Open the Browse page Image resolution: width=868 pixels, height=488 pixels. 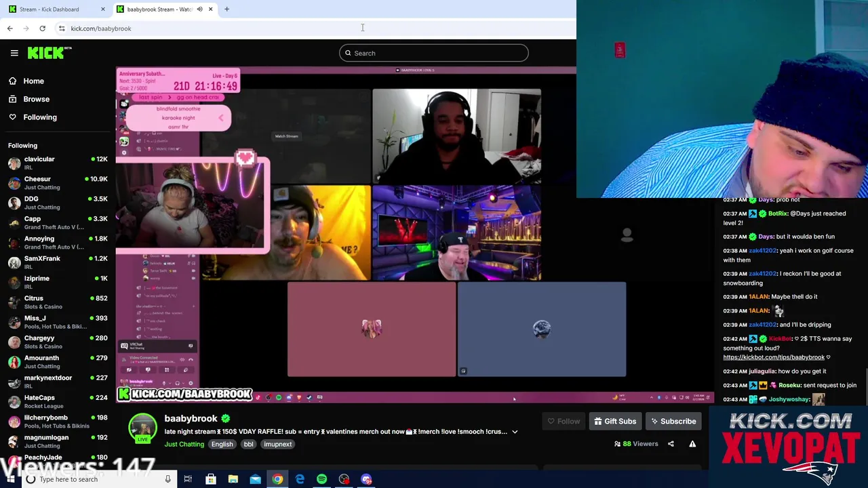pyautogui.click(x=36, y=99)
